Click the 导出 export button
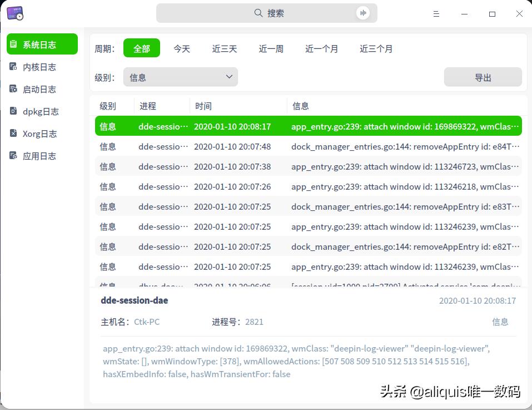This screenshot has height=410, width=532. point(482,77)
